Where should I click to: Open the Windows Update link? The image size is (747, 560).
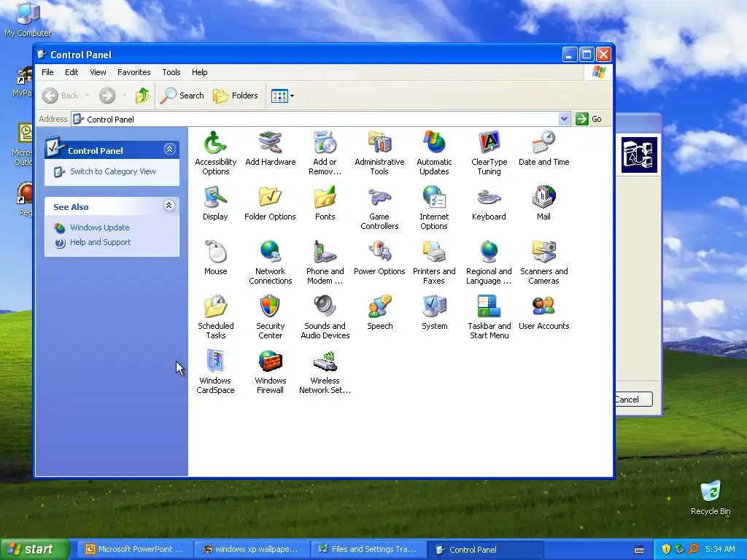pos(99,227)
